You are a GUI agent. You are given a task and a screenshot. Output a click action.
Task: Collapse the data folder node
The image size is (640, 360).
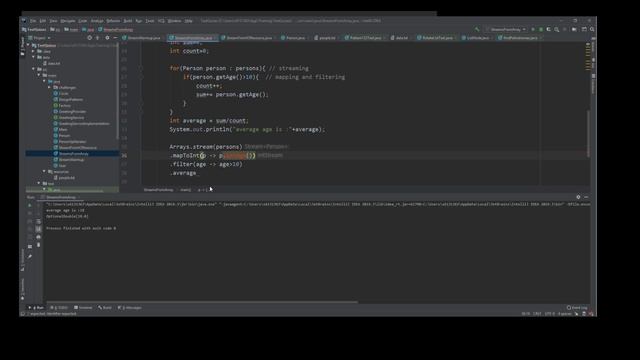tap(34, 57)
